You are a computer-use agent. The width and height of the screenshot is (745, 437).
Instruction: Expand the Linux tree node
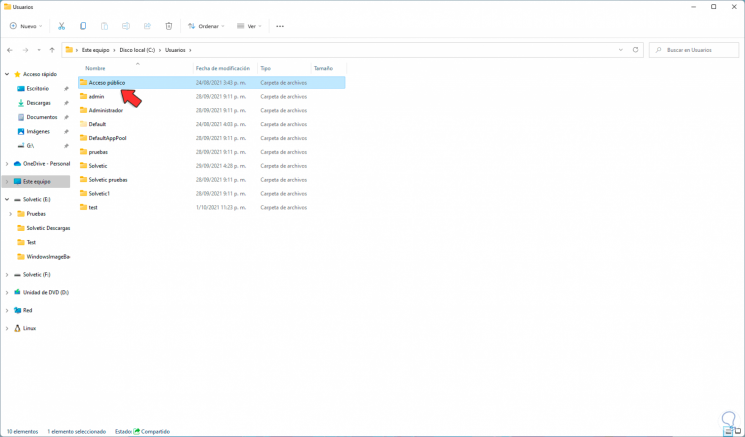point(7,328)
